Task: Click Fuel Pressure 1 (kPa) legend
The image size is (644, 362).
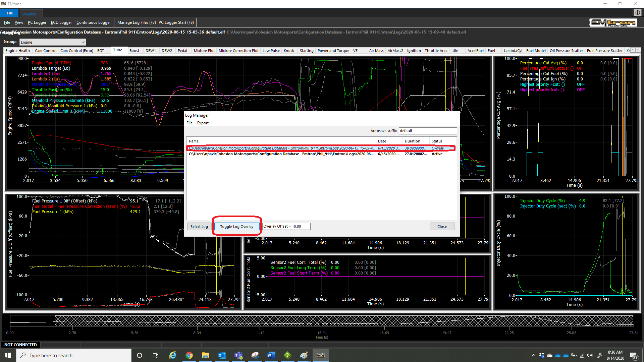Action: pos(53,212)
